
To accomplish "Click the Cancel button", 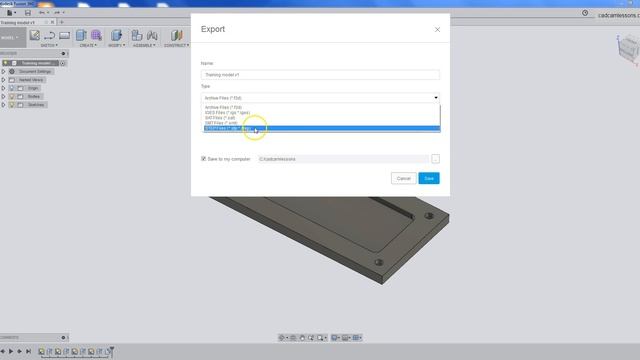I will (403, 178).
